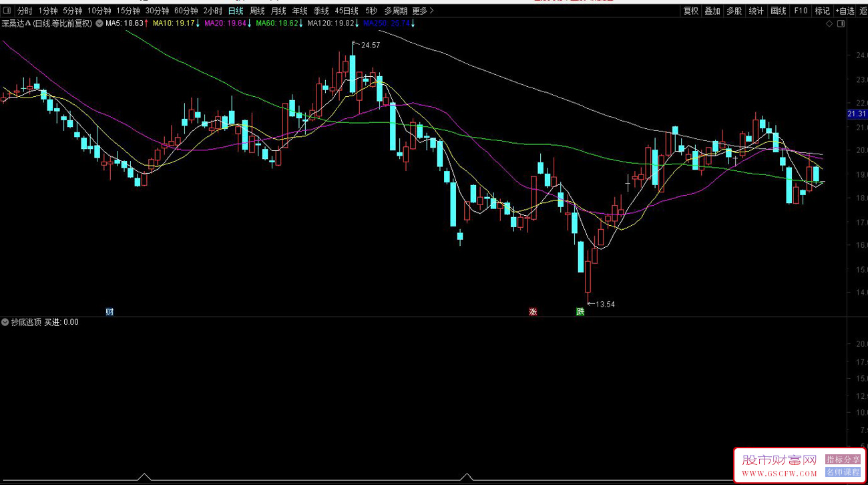Click the diamond icon near the chart's top right
The height and width of the screenshot is (485, 868).
[x=829, y=23]
